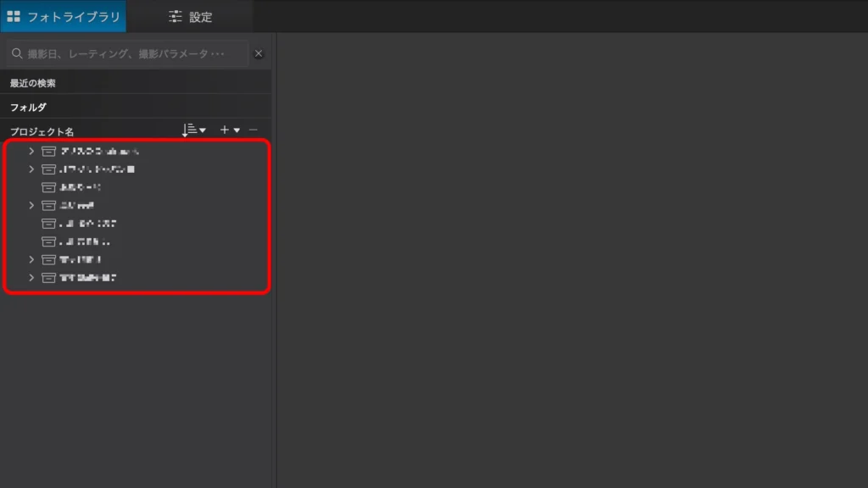868x488 pixels.
Task: Open the project sort order dropdown
Action: coord(193,130)
